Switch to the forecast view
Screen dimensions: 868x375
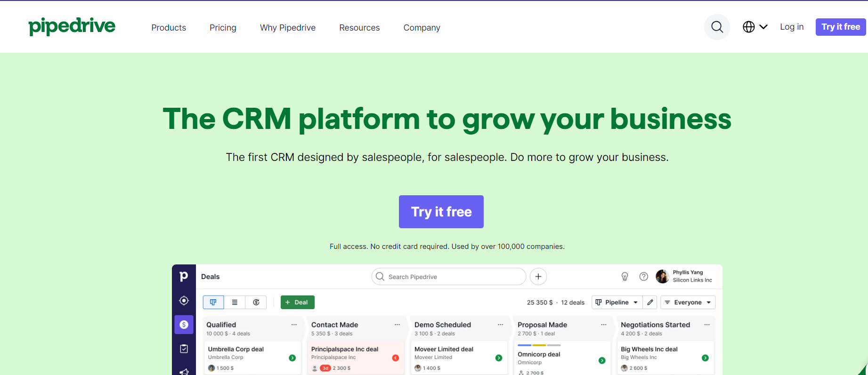(x=256, y=302)
